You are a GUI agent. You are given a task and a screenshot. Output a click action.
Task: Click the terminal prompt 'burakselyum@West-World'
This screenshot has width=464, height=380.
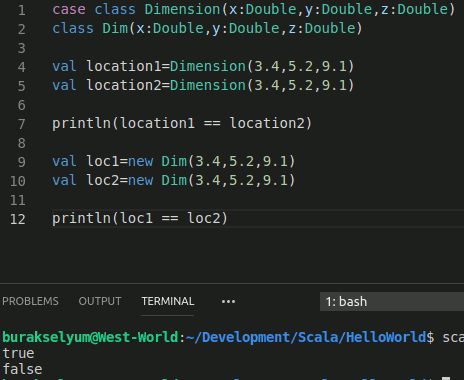90,338
